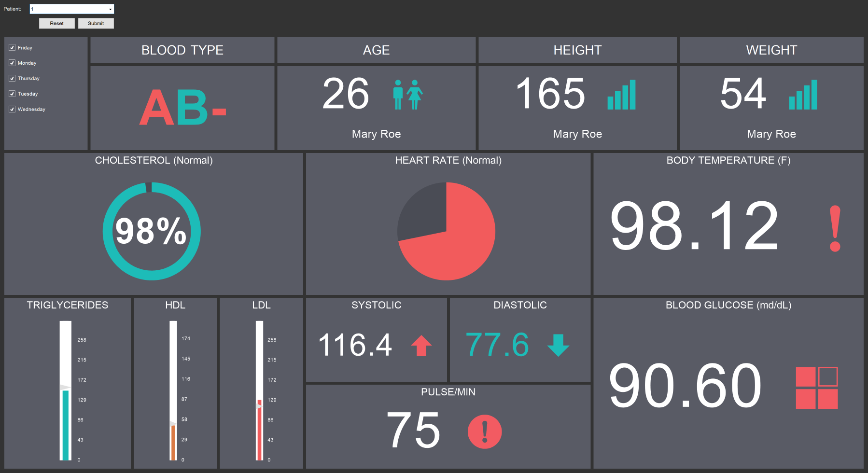Image resolution: width=868 pixels, height=473 pixels.
Task: Click the orange HDL gauge bar
Action: click(x=173, y=442)
